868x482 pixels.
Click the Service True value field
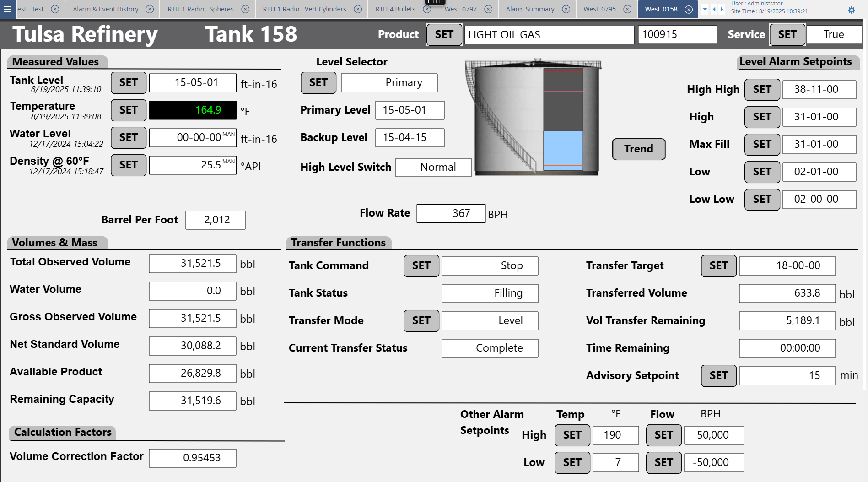(x=834, y=35)
